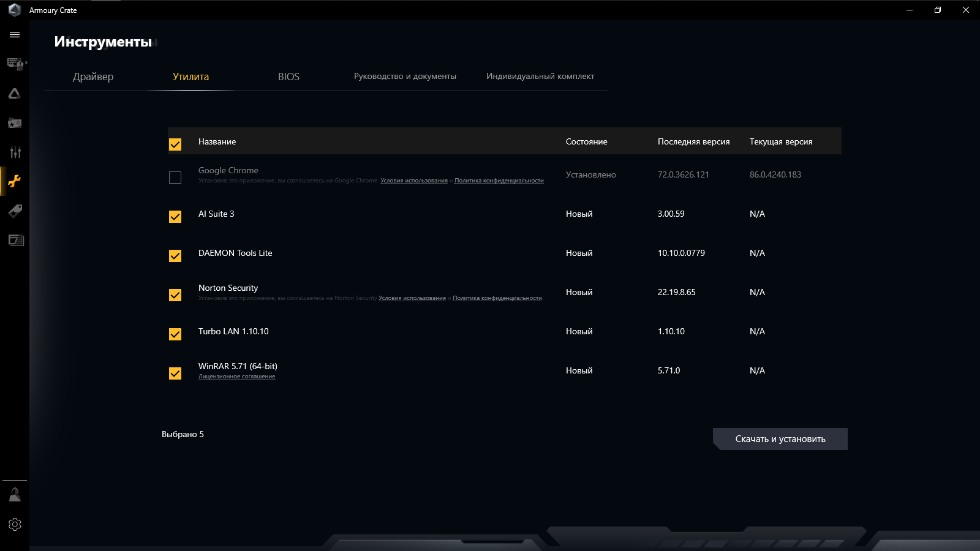Click the Инструменты page heading

[103, 42]
